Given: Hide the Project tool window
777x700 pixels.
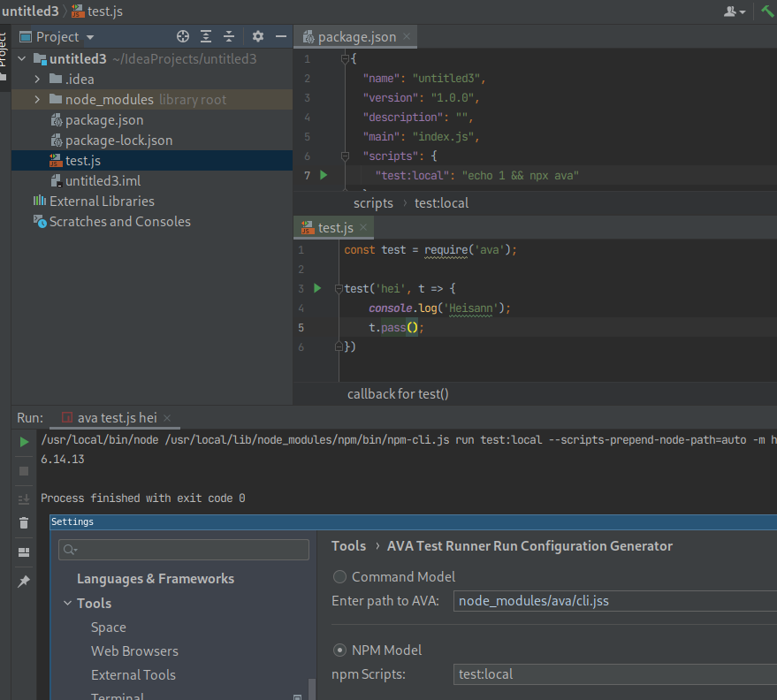Looking at the screenshot, I should point(281,36).
